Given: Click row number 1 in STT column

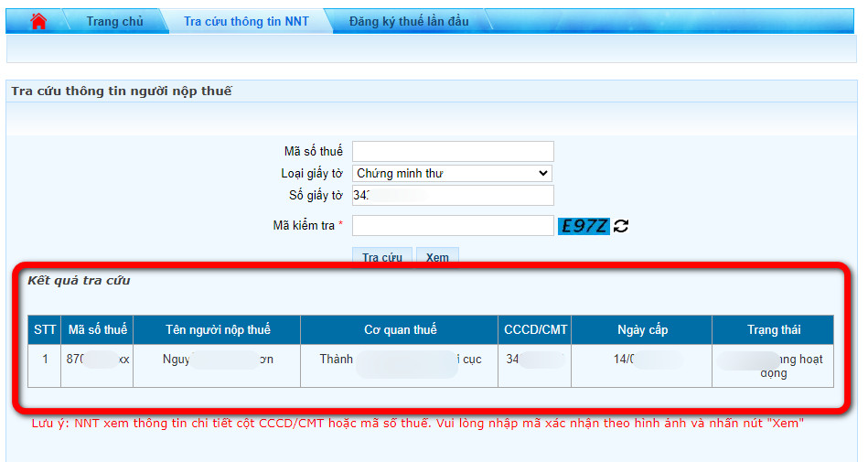Looking at the screenshot, I should [x=44, y=366].
